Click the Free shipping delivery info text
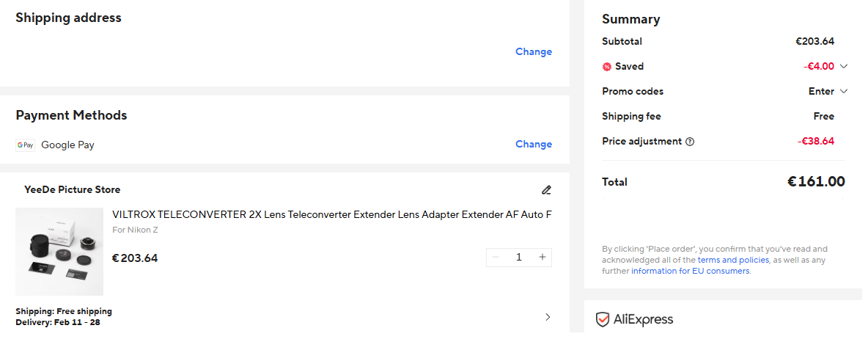Image resolution: width=868 pixels, height=364 pixels. point(64,311)
